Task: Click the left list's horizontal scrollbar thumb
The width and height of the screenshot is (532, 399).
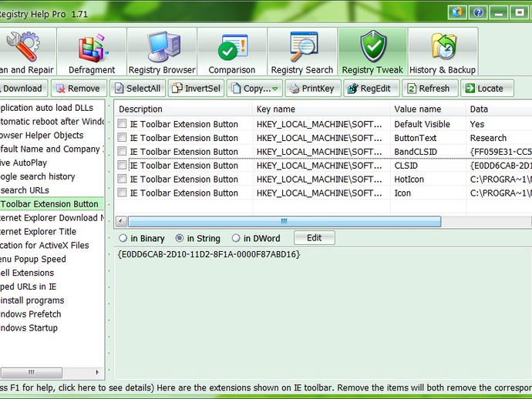Action: pyautogui.click(x=31, y=372)
